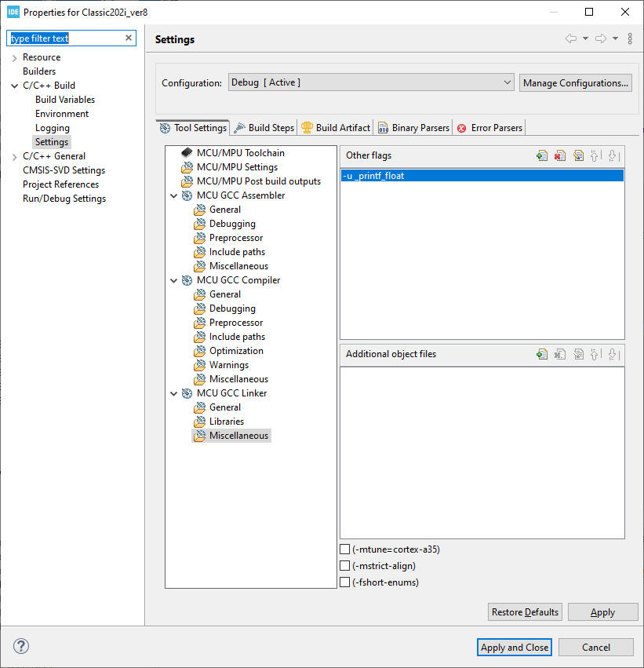Image resolution: width=644 pixels, height=668 pixels.
Task: Click the Manage Configurations button
Action: click(x=575, y=82)
